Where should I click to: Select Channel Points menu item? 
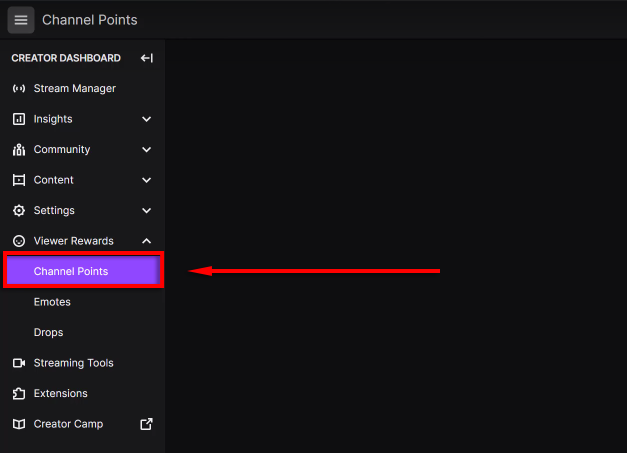82,271
